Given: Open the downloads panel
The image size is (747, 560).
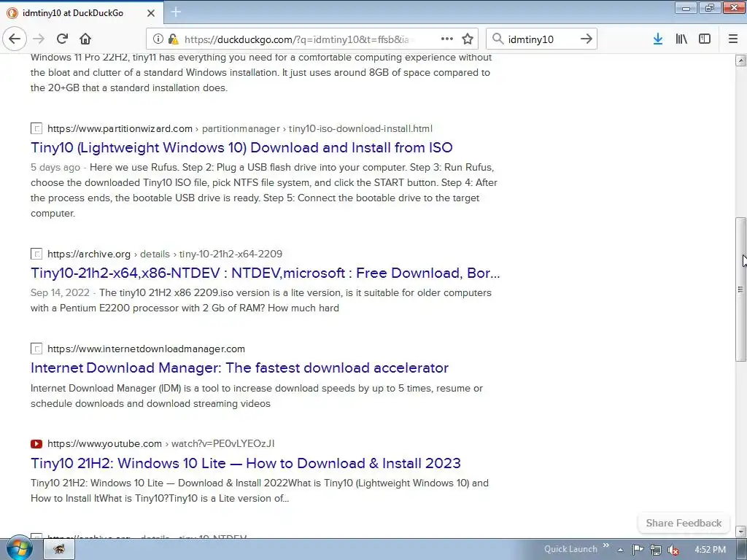Looking at the screenshot, I should click(x=658, y=39).
